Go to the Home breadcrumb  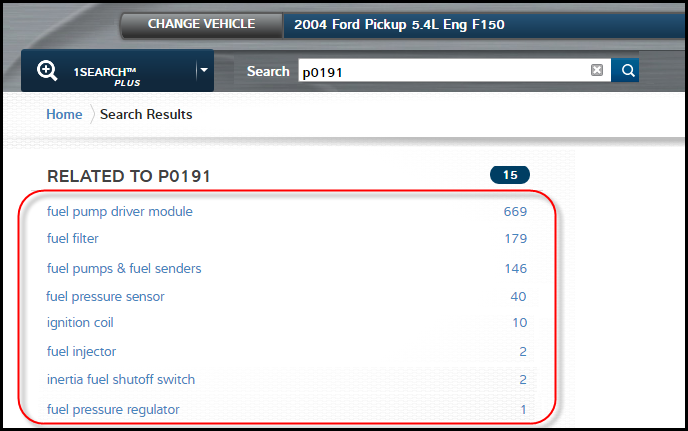[x=64, y=114]
